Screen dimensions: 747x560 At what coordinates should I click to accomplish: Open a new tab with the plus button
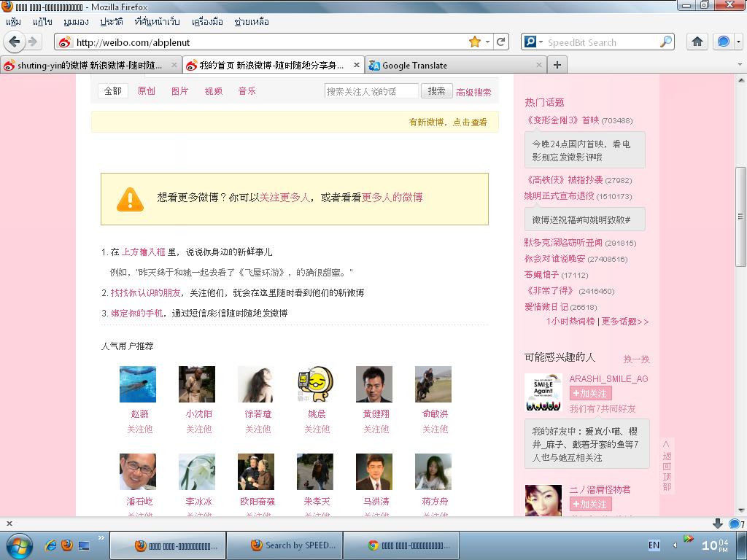tap(557, 65)
